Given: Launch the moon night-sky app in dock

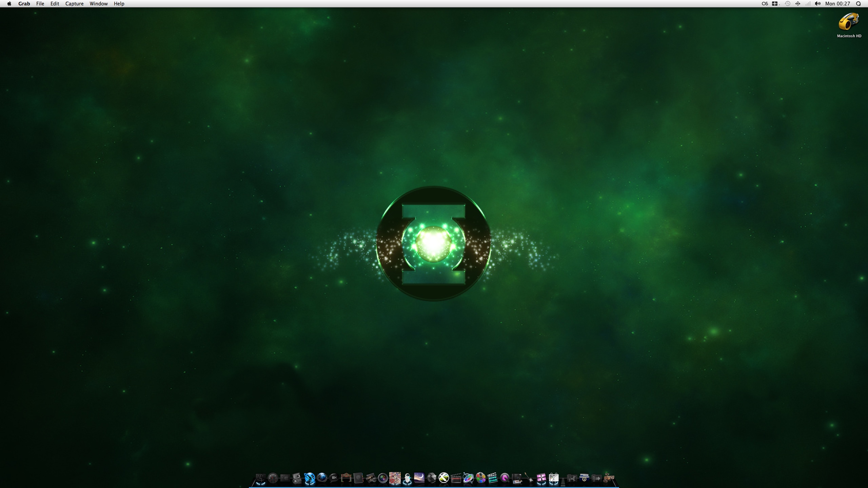Looking at the screenshot, I should pos(419,478).
